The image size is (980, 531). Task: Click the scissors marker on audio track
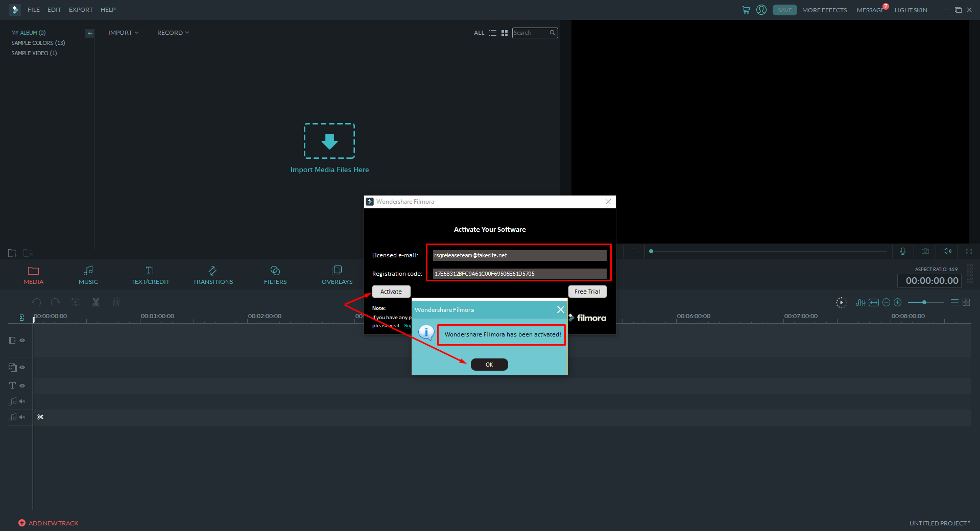tap(40, 417)
